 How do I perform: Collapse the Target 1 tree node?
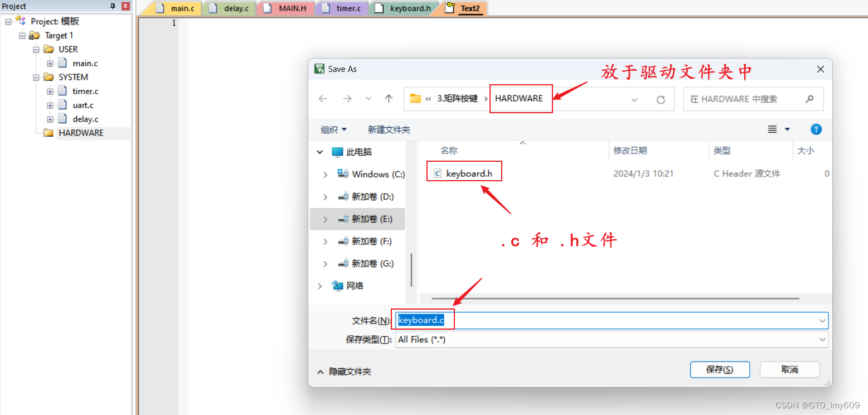pos(22,35)
